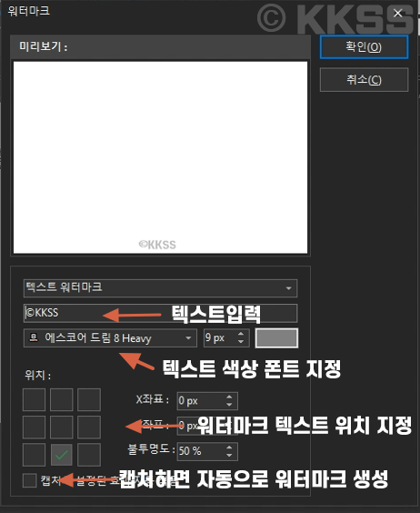Decrease 불투명도 with the down arrow

coord(229,456)
